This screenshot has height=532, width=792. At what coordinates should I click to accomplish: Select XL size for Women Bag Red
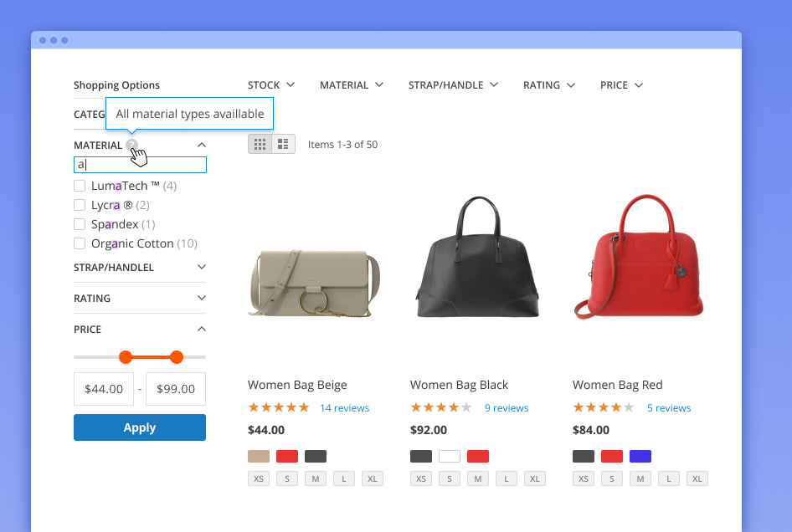point(697,479)
